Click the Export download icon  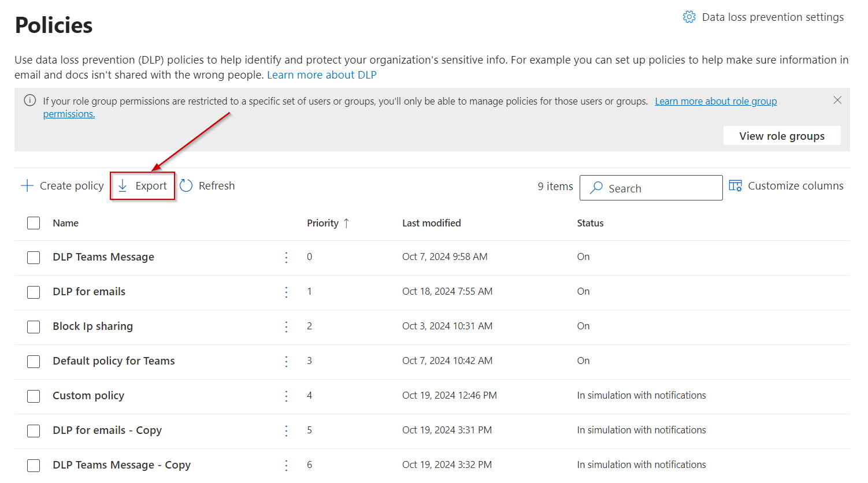tap(123, 185)
